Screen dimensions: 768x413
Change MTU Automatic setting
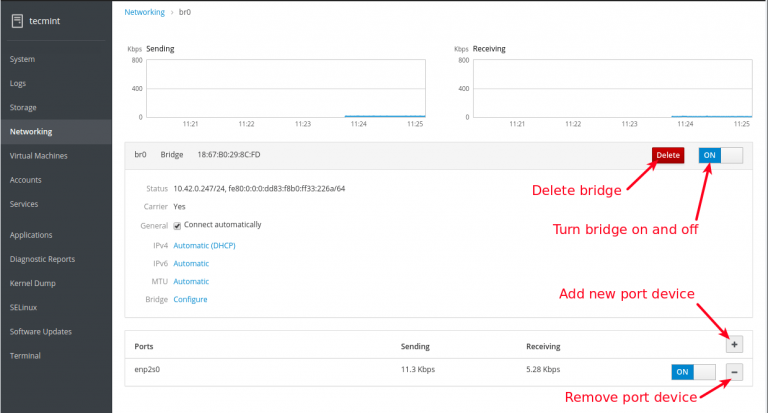(x=191, y=281)
